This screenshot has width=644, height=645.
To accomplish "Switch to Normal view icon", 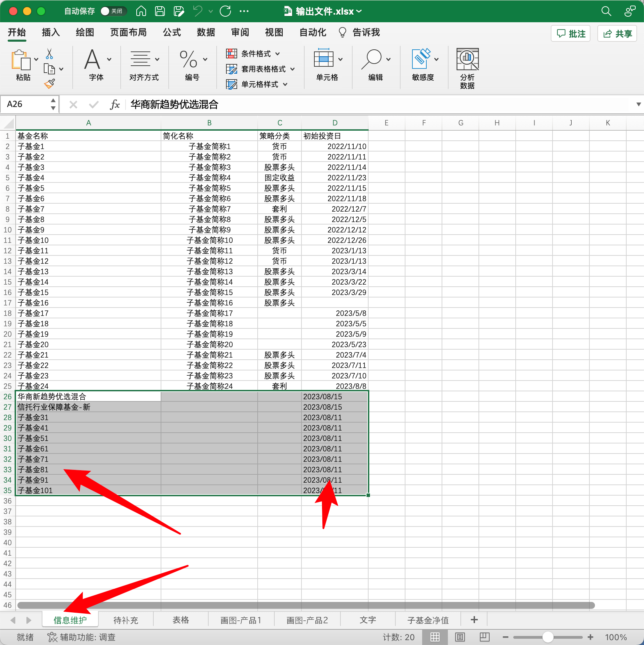I will pyautogui.click(x=435, y=637).
